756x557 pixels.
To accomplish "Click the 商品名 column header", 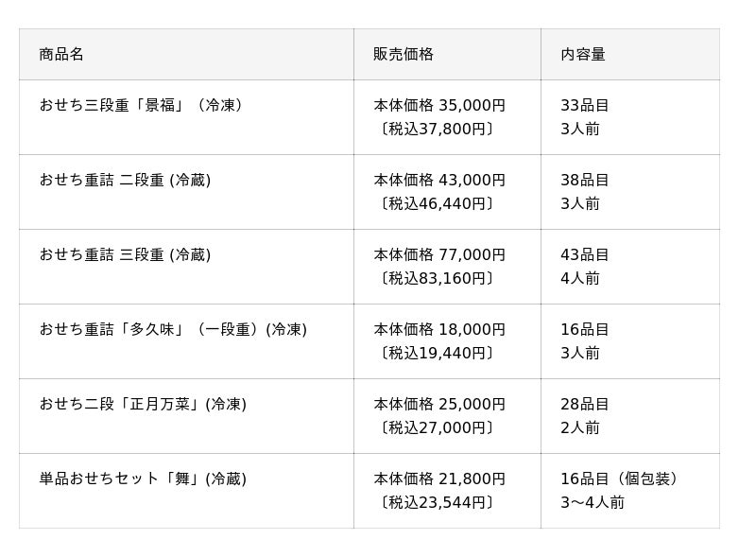I will [x=61, y=54].
